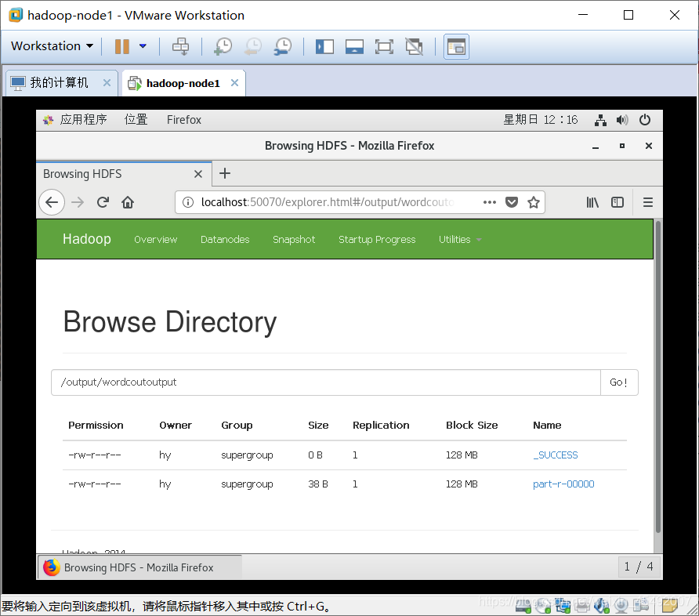Open the Startup Progress page
The width and height of the screenshot is (699, 616).
[377, 239]
